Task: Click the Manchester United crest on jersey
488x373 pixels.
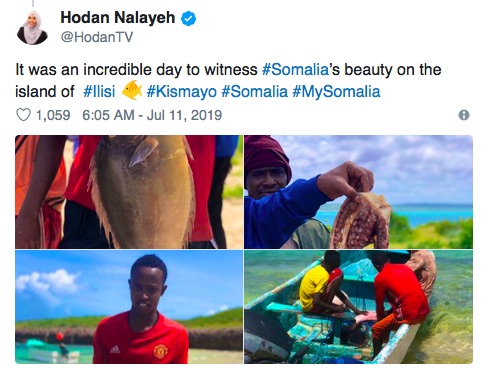Action: 160,351
